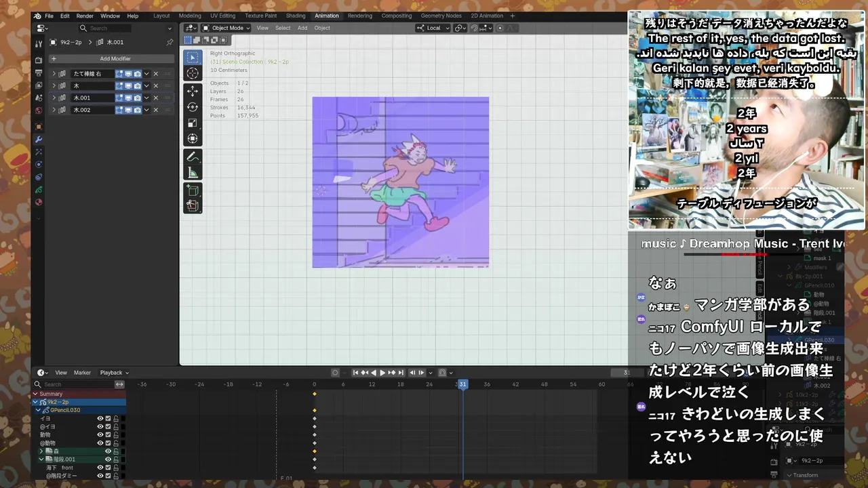Click the frame 31 playhead marker
Viewport: 868px width, 488px height.
(462, 384)
